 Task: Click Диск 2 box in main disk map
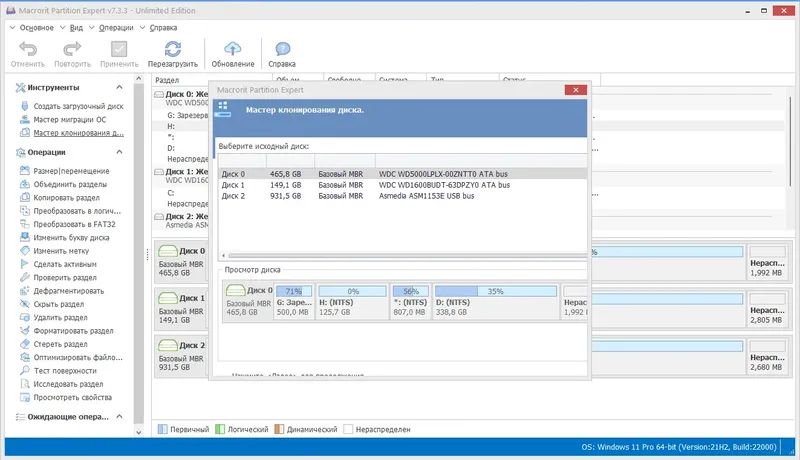[181, 355]
